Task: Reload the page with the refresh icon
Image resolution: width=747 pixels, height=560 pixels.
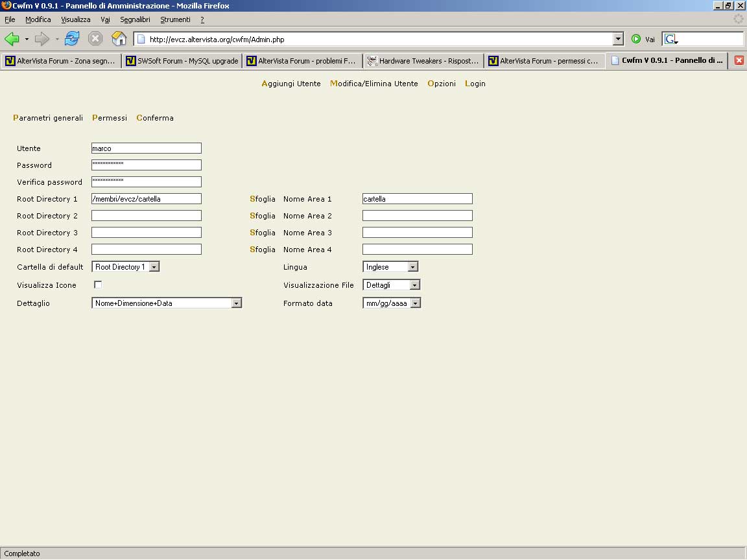Action: (x=71, y=39)
